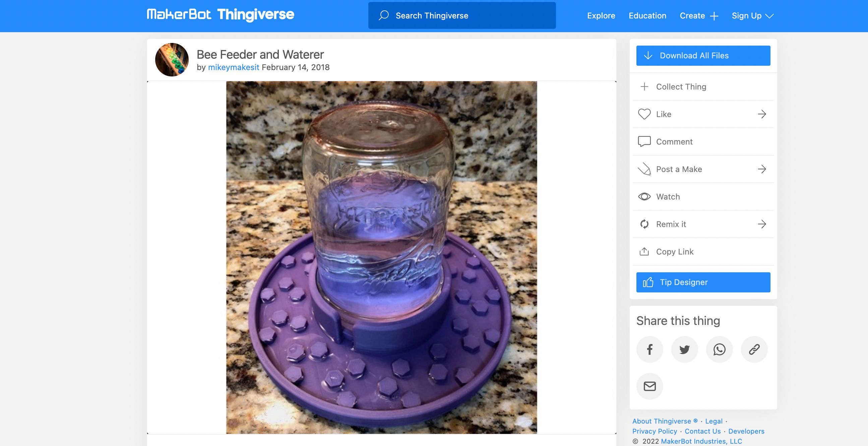Click mikeymakesit profile link
This screenshot has height=446, width=868.
tap(233, 67)
